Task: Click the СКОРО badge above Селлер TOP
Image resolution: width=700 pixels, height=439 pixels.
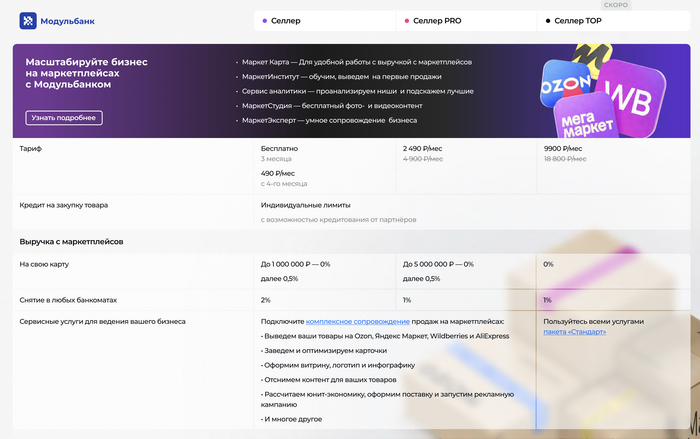Action: (x=616, y=5)
